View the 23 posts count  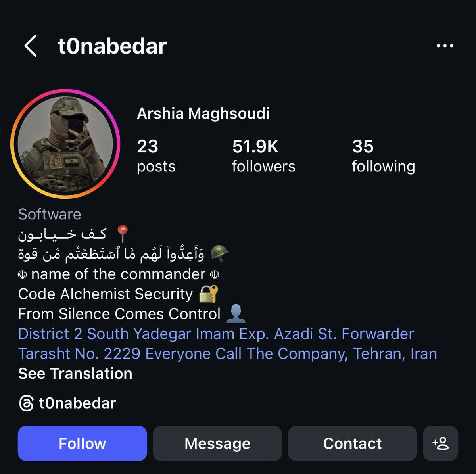(156, 156)
